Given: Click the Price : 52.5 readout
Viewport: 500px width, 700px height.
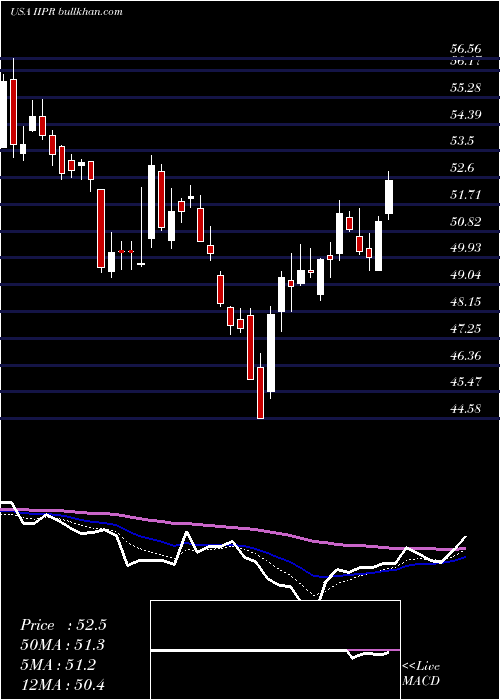Looking at the screenshot, I should [x=63, y=625].
